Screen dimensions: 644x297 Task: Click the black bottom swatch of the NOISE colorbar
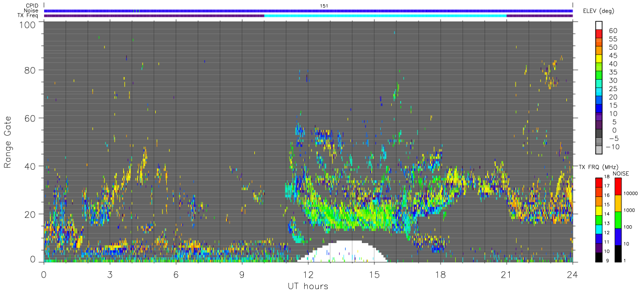click(x=617, y=253)
